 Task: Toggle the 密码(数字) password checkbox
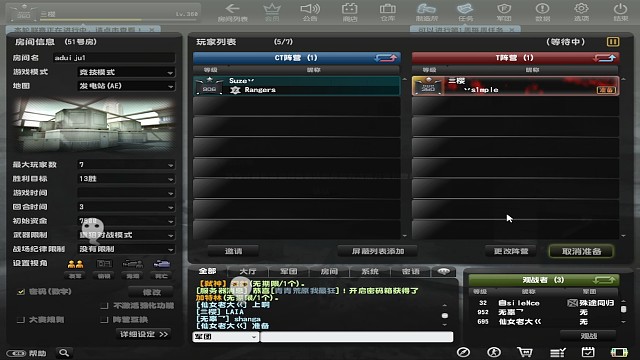tap(21, 292)
